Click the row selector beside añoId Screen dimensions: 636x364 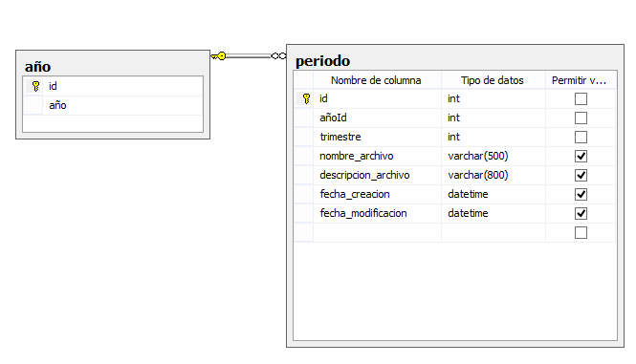point(304,118)
